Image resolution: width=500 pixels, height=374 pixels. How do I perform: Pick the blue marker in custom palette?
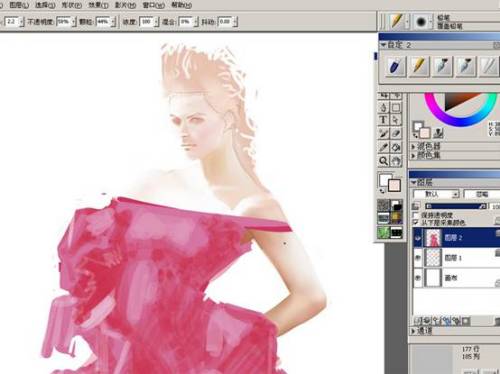coord(396,66)
